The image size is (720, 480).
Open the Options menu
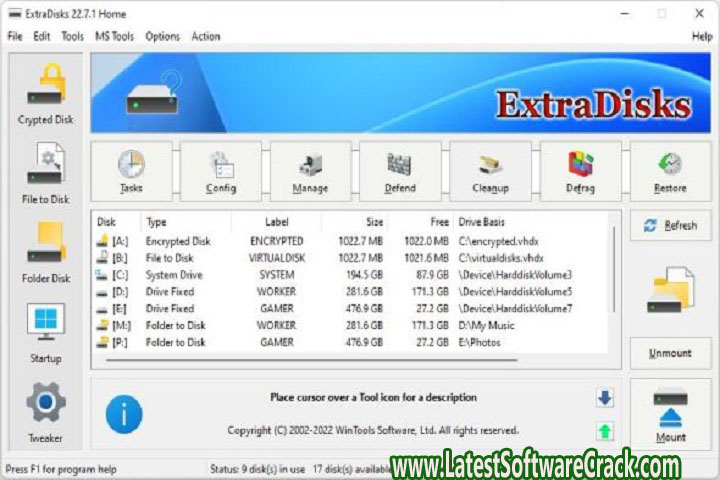pyautogui.click(x=163, y=36)
